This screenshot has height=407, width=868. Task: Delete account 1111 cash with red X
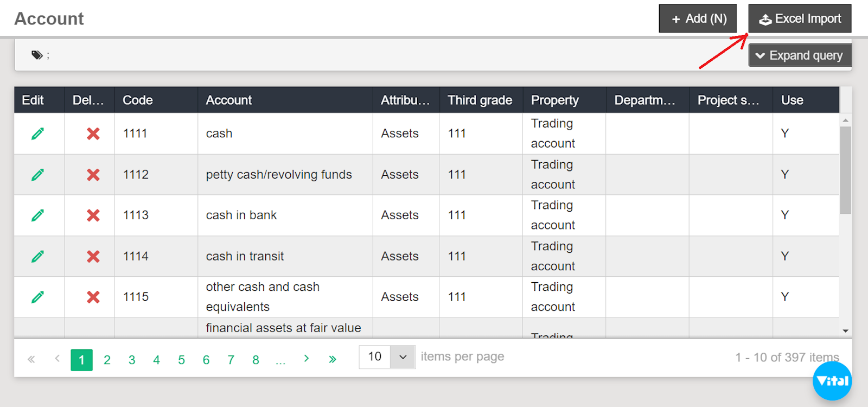point(93,133)
